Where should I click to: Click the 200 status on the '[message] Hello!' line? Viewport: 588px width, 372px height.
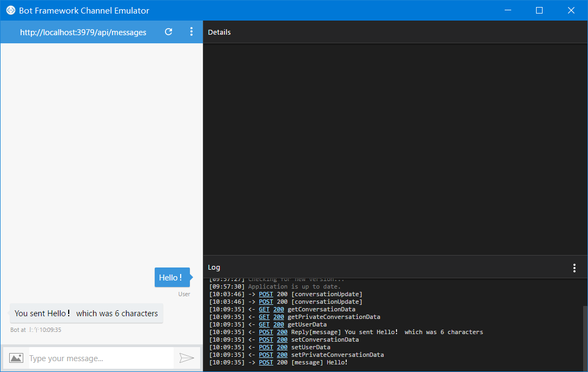point(282,362)
